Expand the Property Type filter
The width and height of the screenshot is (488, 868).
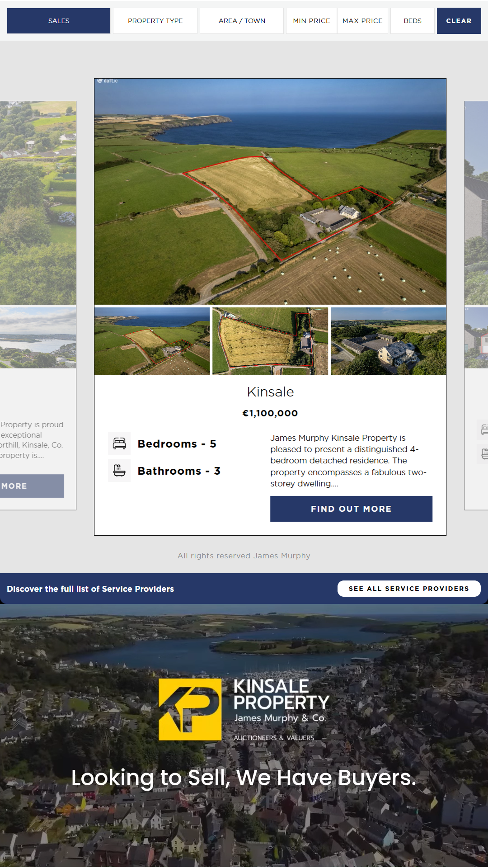click(x=155, y=21)
